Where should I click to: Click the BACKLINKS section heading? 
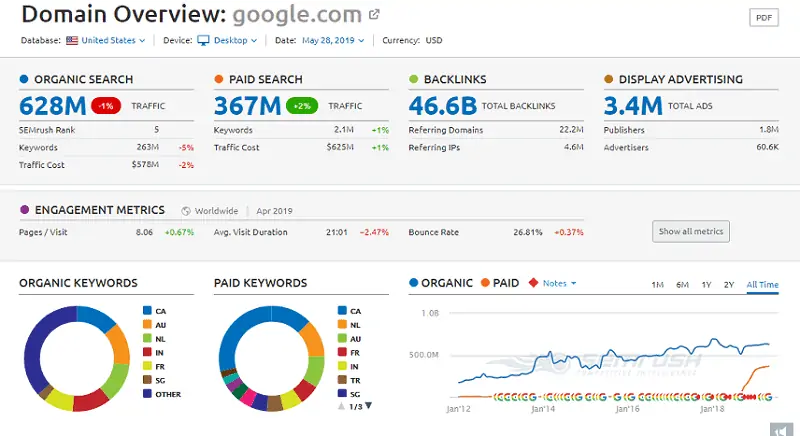coord(455,80)
